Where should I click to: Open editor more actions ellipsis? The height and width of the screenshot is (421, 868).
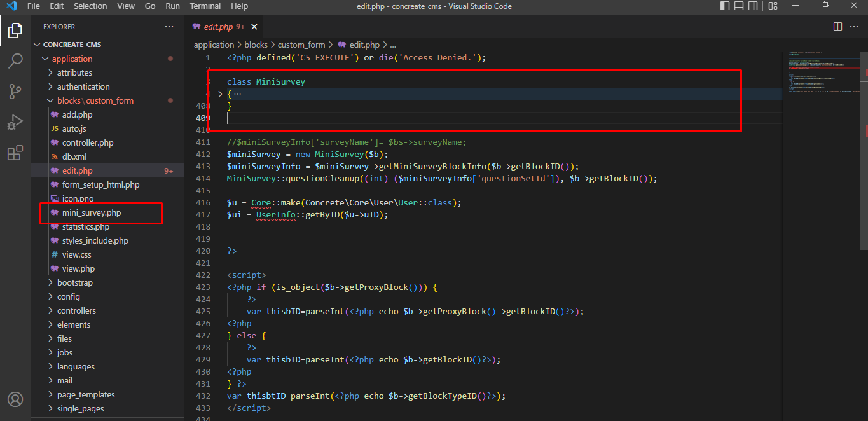point(855,27)
